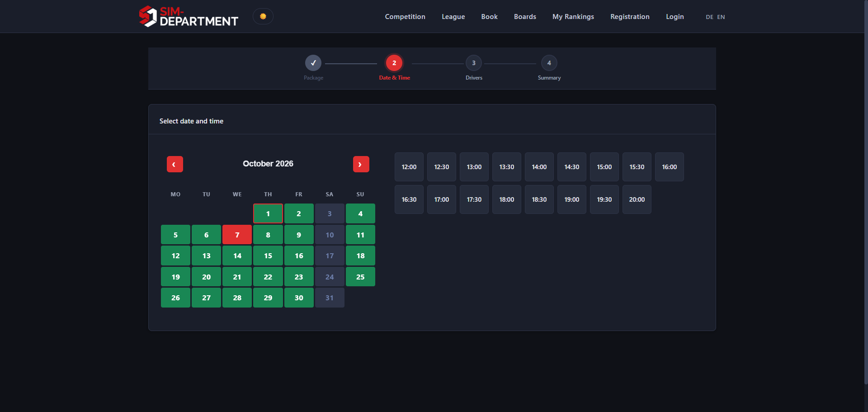Open My Rankings page

click(x=573, y=17)
